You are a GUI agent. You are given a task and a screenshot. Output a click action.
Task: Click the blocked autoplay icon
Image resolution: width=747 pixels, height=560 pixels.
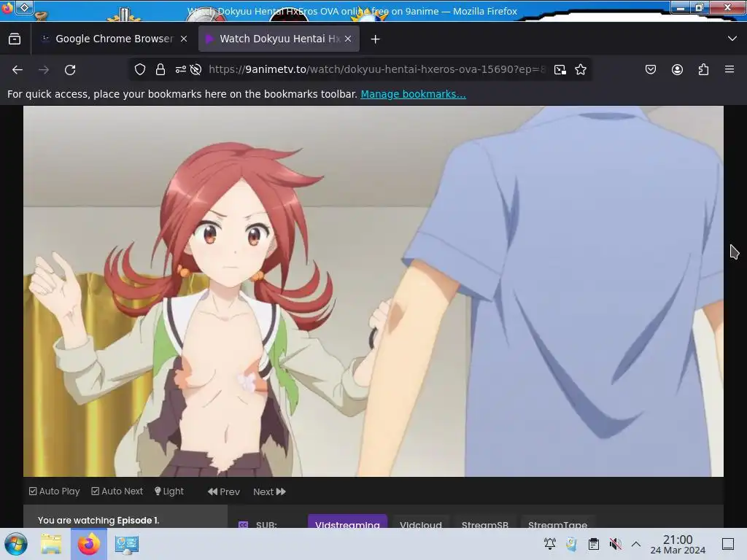click(196, 69)
